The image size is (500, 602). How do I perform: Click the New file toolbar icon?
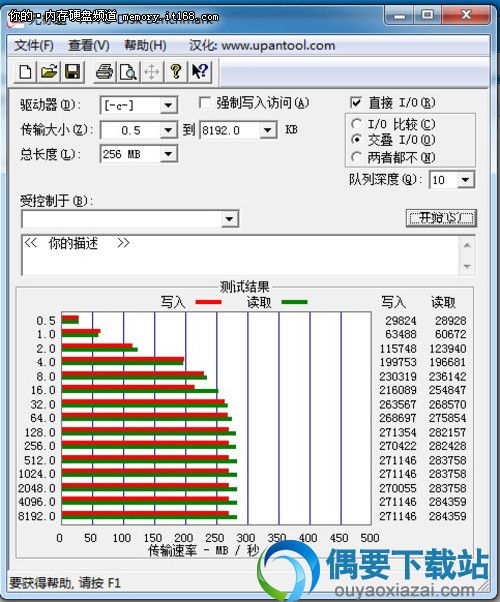tap(25, 71)
